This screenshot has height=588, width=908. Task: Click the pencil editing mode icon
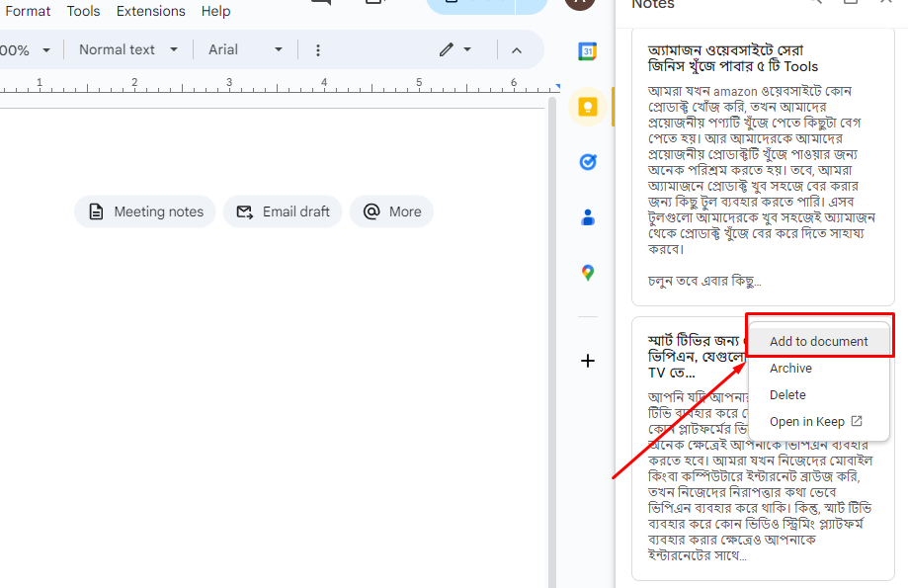(446, 49)
